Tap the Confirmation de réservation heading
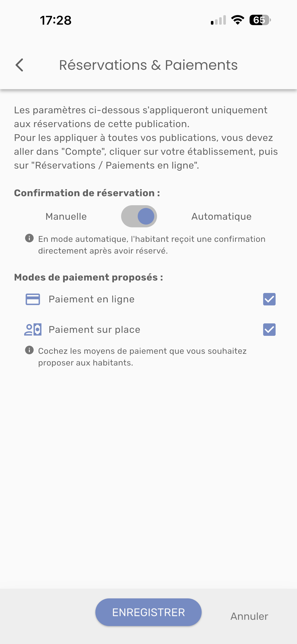This screenshot has width=297, height=644. coord(87,193)
